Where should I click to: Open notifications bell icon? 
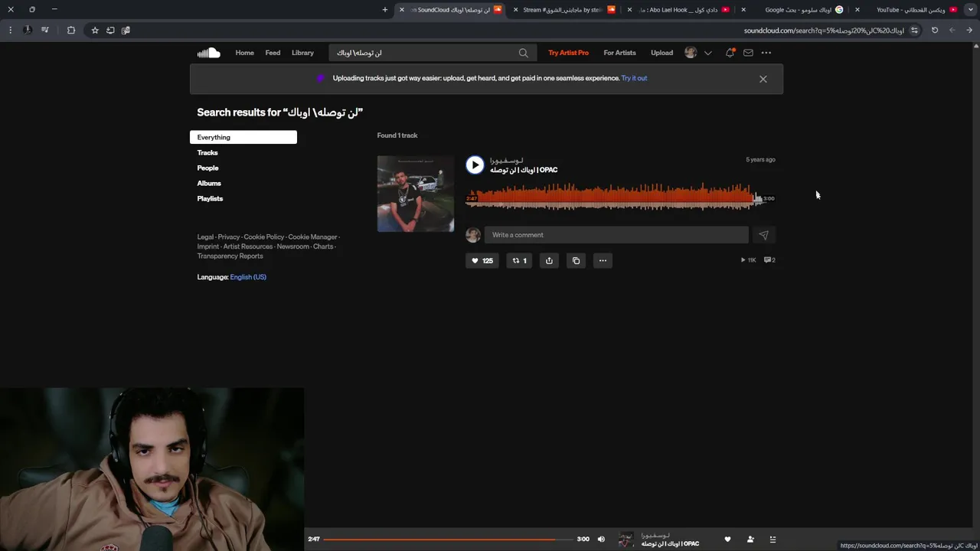(x=730, y=53)
